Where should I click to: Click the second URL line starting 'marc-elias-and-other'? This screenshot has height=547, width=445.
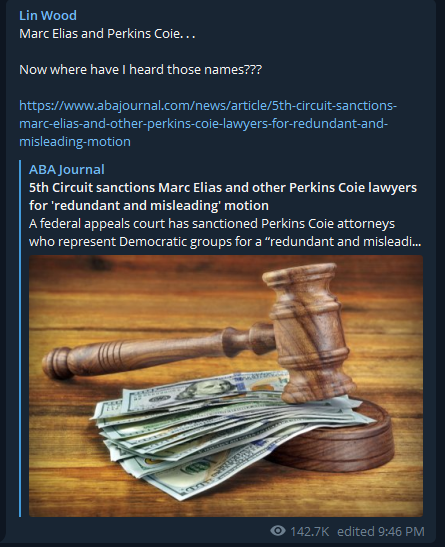click(204, 124)
